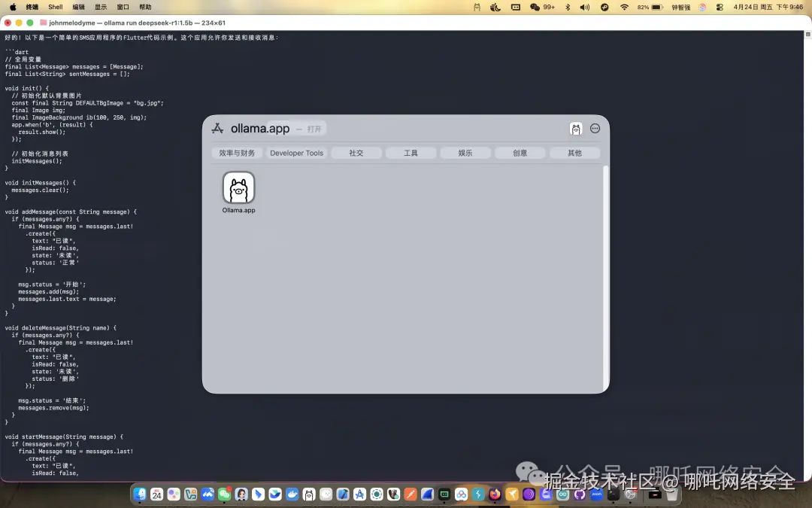Click code line "void addMessage(const String message) {"
Viewport: 812px width, 508px height.
click(x=71, y=212)
